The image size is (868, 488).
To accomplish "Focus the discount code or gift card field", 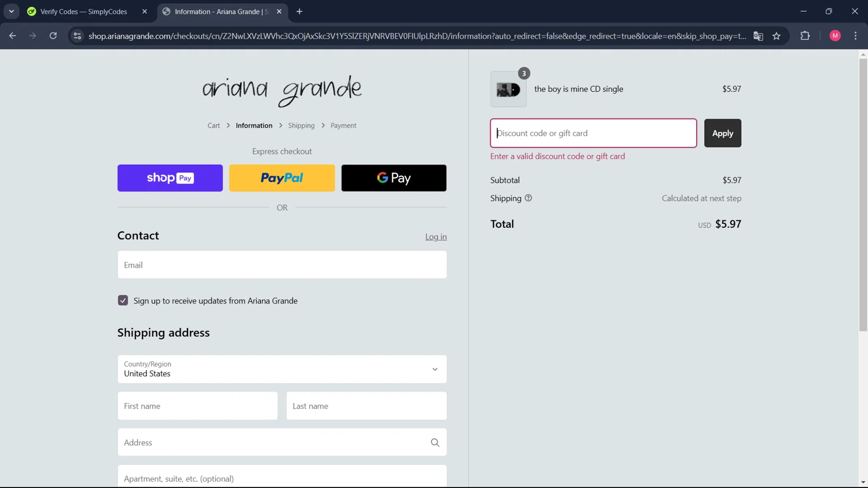I will click(x=593, y=133).
